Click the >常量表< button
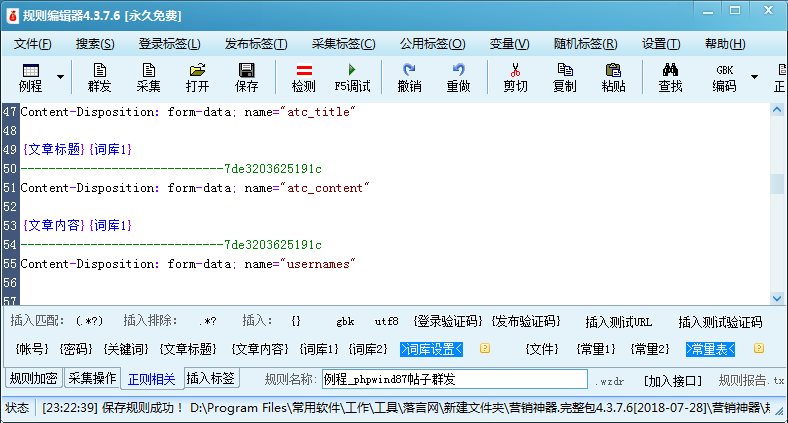This screenshot has height=423, width=788. point(710,349)
